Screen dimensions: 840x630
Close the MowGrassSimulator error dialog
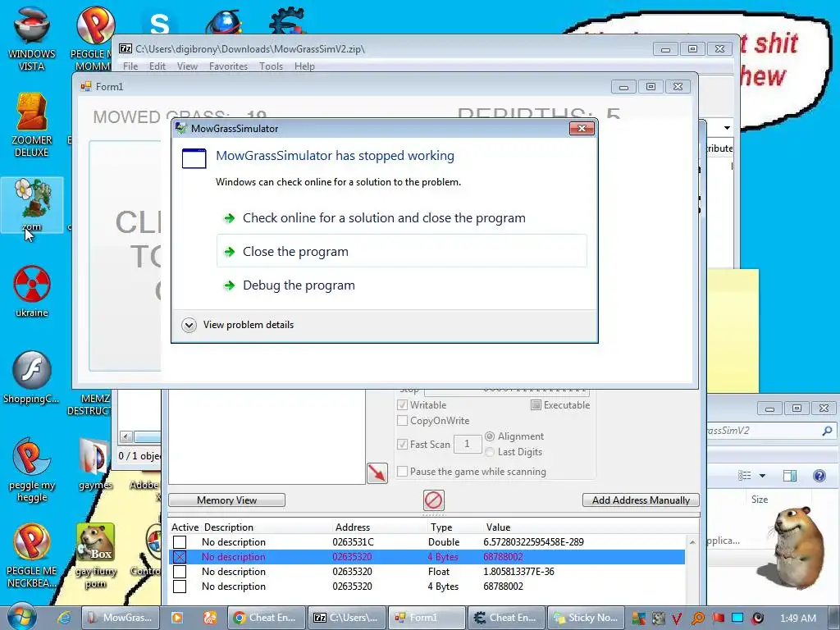[582, 128]
